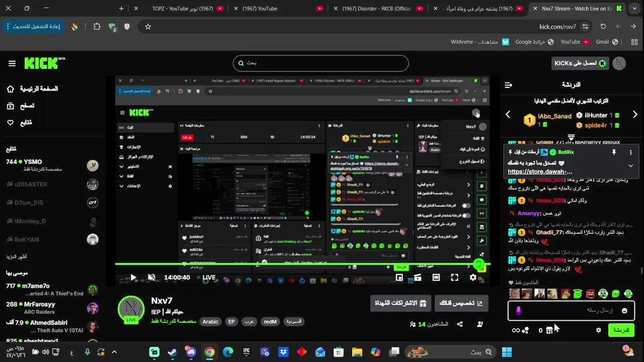
Task: Click the Kick search box
Action: click(320, 63)
